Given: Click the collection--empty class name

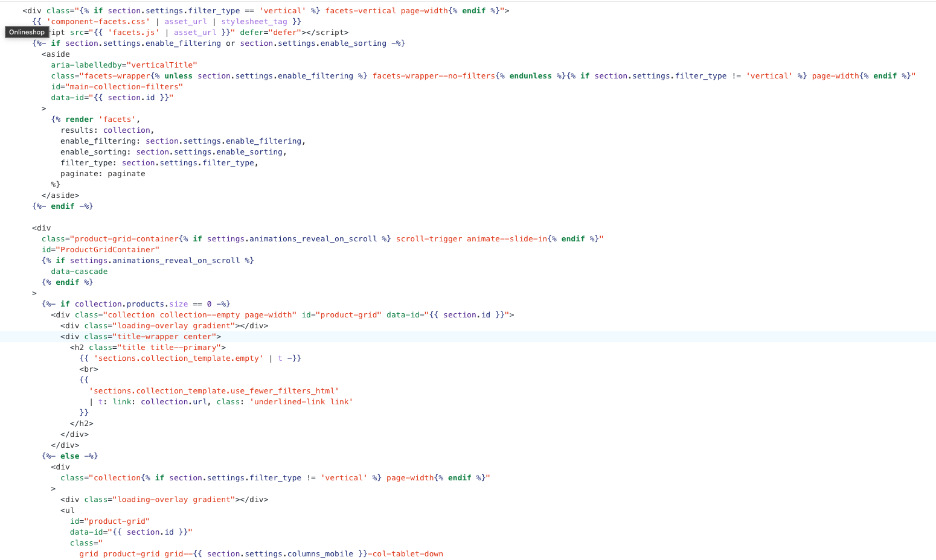Looking at the screenshot, I should click(x=200, y=315).
